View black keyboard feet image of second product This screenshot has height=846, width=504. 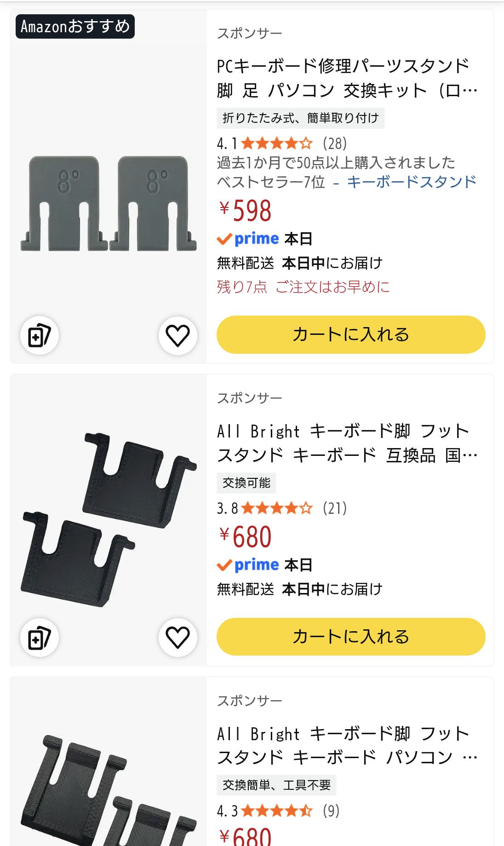[x=109, y=520]
